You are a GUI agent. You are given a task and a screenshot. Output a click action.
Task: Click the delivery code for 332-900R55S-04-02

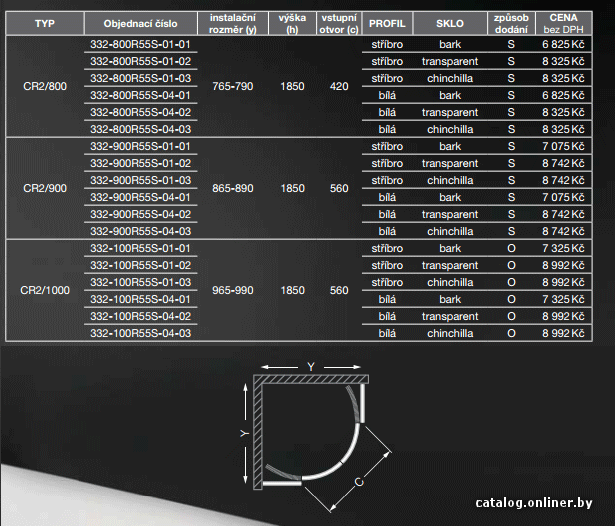[511, 214]
